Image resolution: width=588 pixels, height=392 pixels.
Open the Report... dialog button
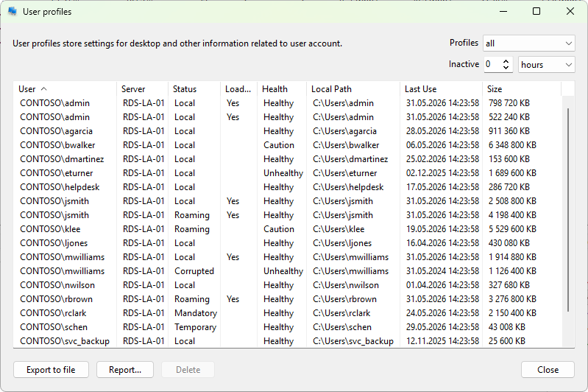(125, 370)
